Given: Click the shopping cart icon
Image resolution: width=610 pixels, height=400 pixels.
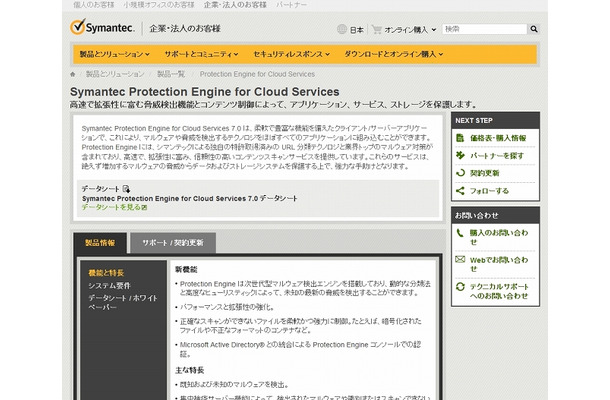Looking at the screenshot, I should point(376,29).
